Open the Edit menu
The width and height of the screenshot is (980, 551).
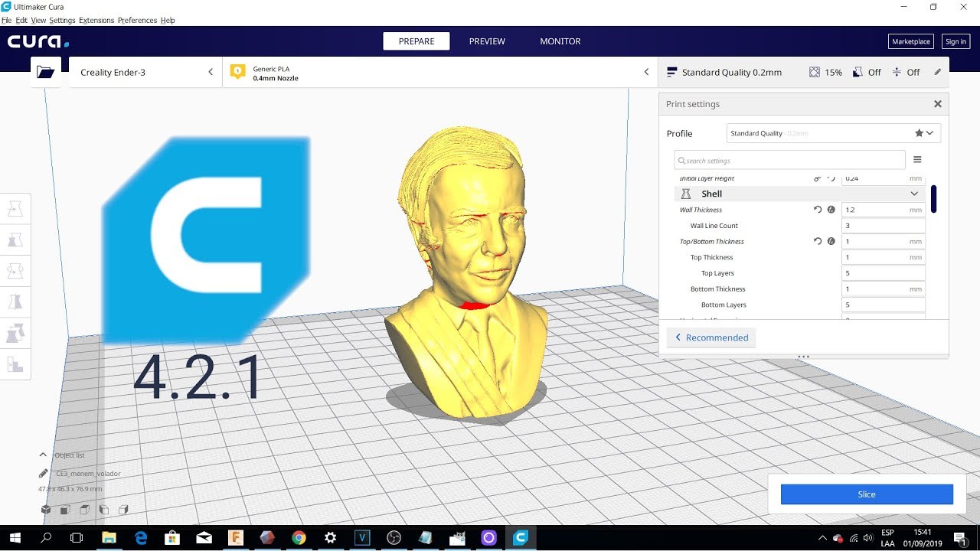click(21, 20)
